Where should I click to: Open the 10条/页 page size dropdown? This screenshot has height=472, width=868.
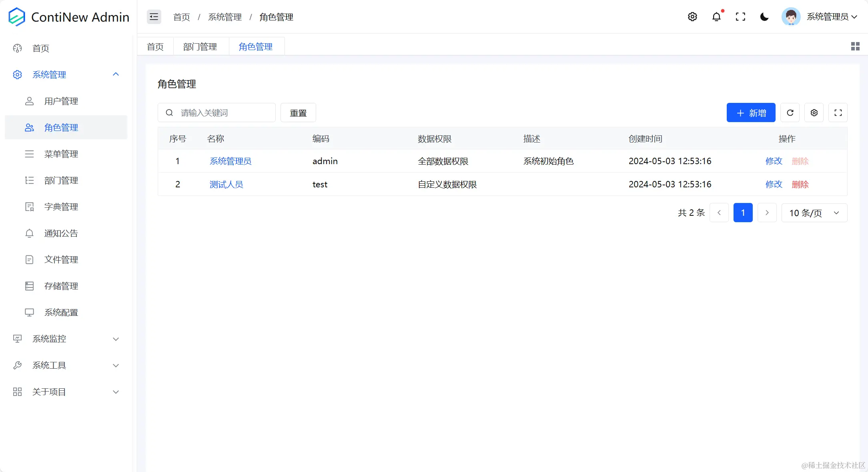click(x=814, y=213)
